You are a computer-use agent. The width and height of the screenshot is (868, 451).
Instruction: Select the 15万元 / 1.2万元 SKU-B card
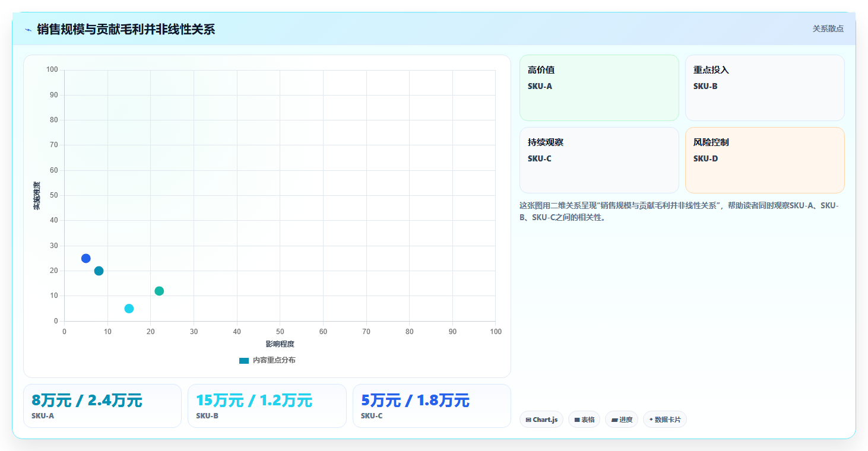point(267,406)
